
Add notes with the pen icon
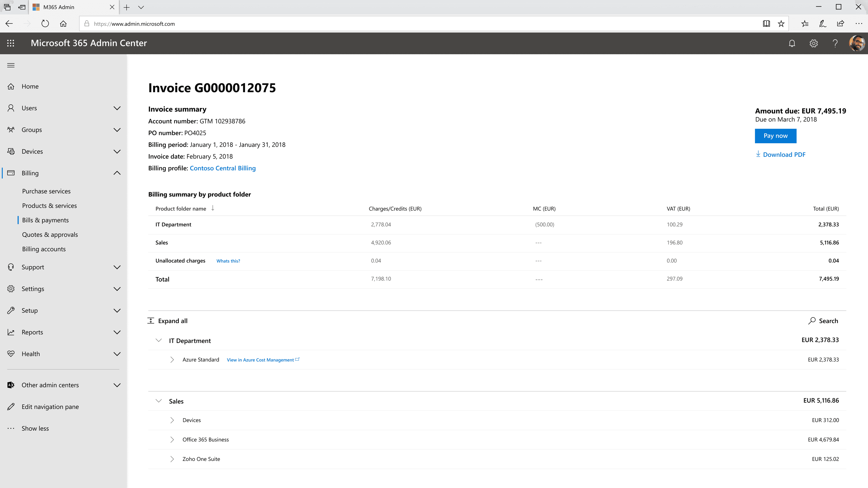click(x=823, y=23)
